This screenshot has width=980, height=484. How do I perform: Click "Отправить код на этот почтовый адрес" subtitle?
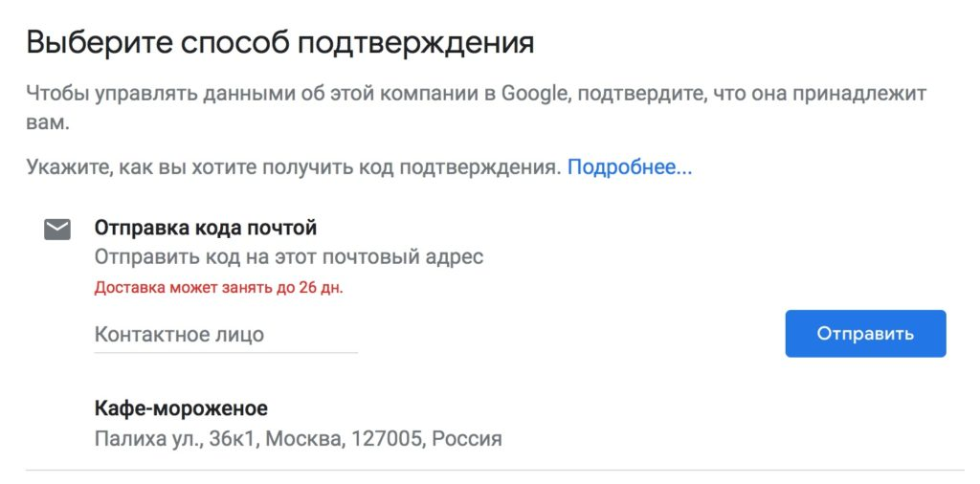(x=288, y=256)
